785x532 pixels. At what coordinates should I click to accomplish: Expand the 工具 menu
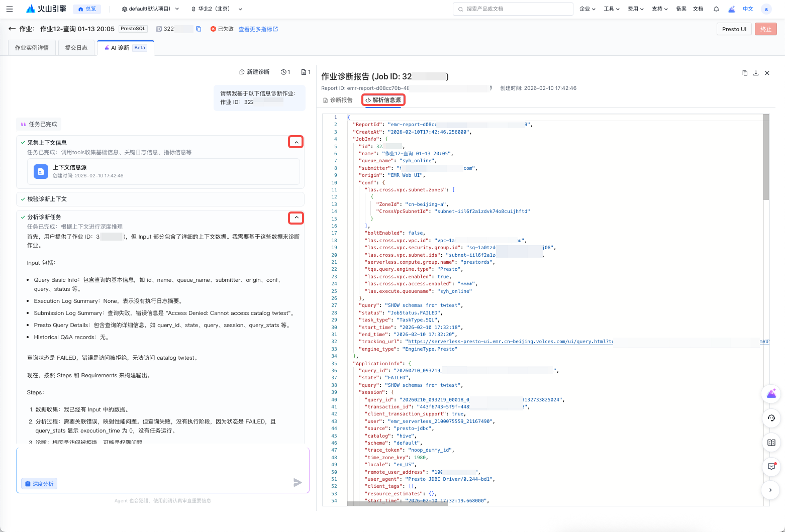[612, 9]
